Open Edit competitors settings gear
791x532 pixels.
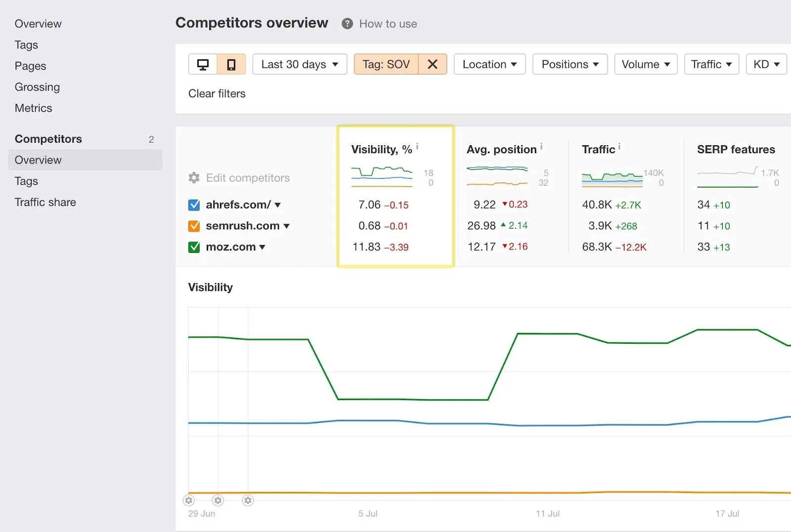[x=193, y=178]
